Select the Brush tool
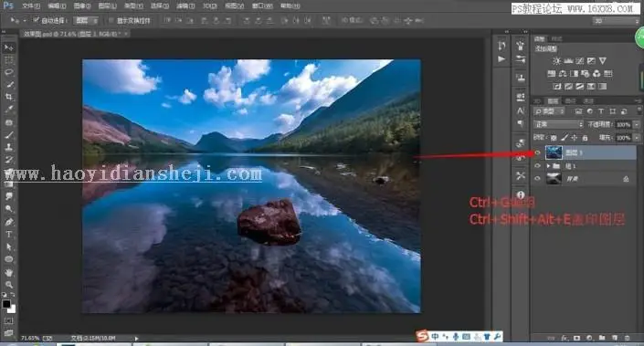The width and height of the screenshot is (644, 346). [x=8, y=134]
